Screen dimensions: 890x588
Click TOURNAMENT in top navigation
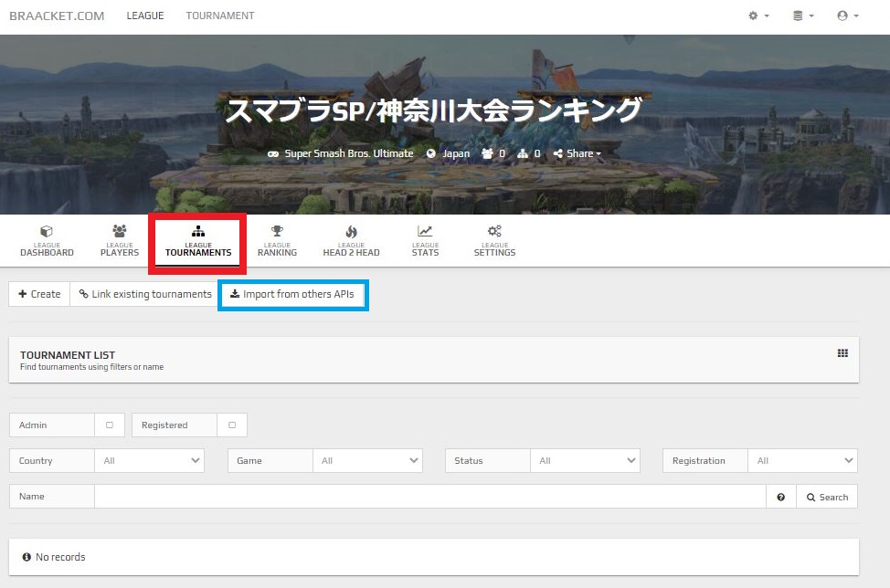point(220,16)
